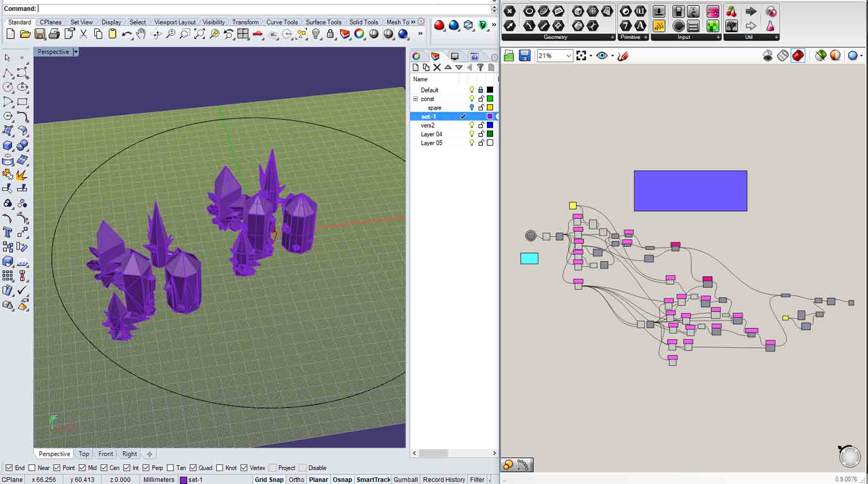The height and width of the screenshot is (484, 868).
Task: Click Grasshopper Zoom Extents icon
Action: (x=581, y=56)
